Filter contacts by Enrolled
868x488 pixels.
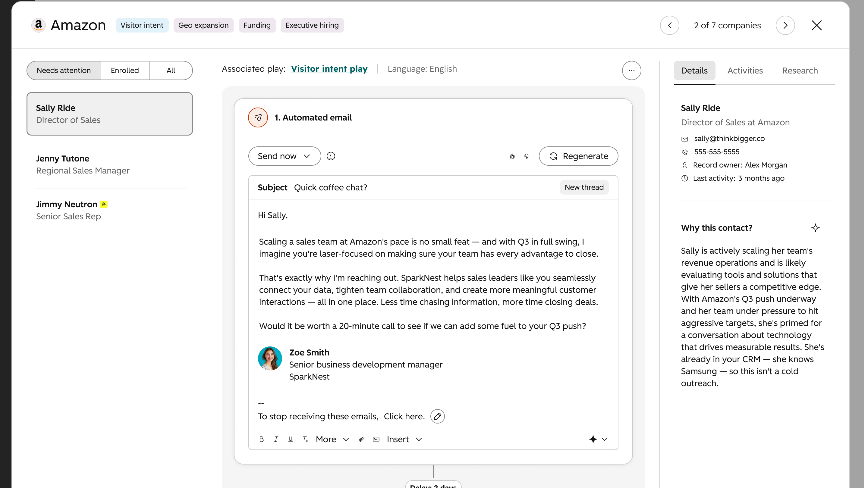pyautogui.click(x=125, y=70)
